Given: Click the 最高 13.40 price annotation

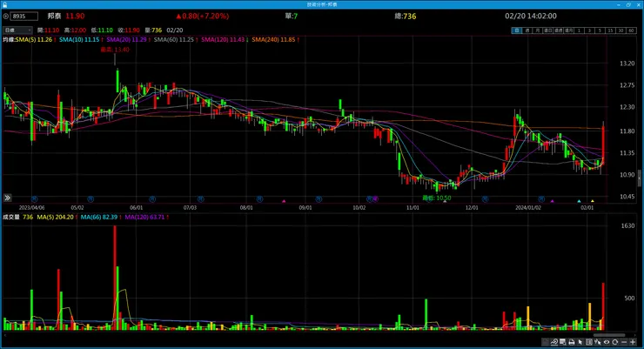Looking at the screenshot, I should [115, 50].
